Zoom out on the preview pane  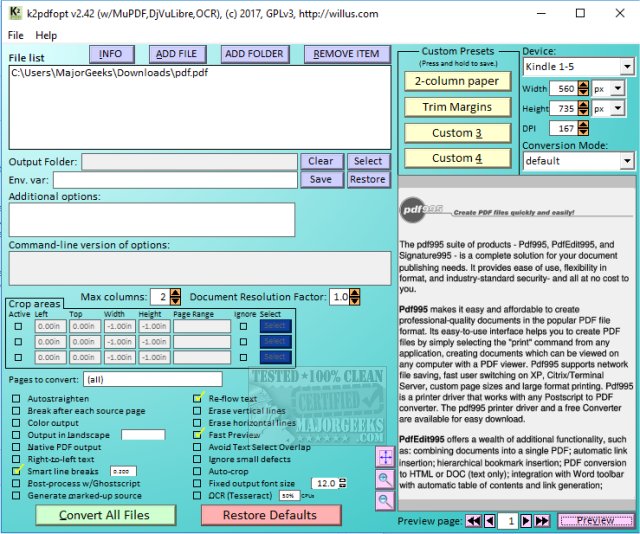click(385, 501)
